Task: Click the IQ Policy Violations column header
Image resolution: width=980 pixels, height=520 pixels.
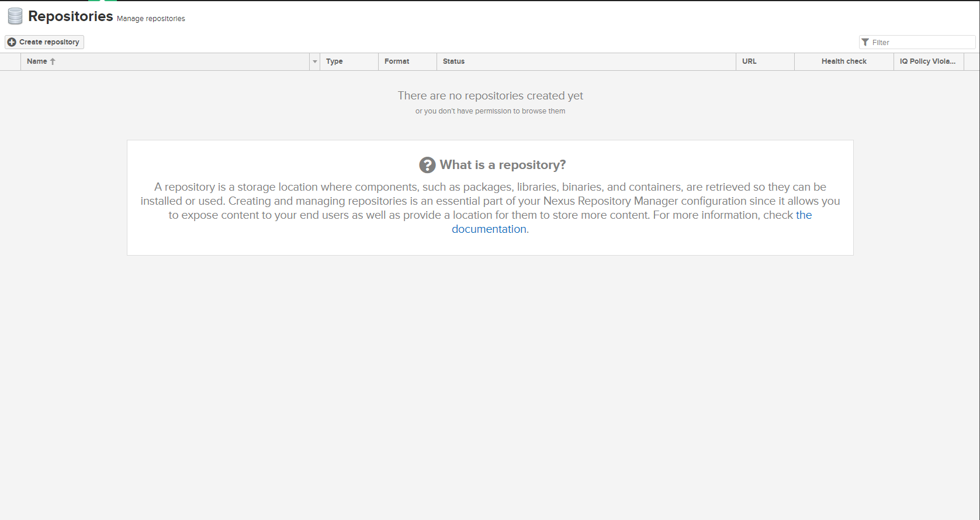Action: tap(927, 61)
